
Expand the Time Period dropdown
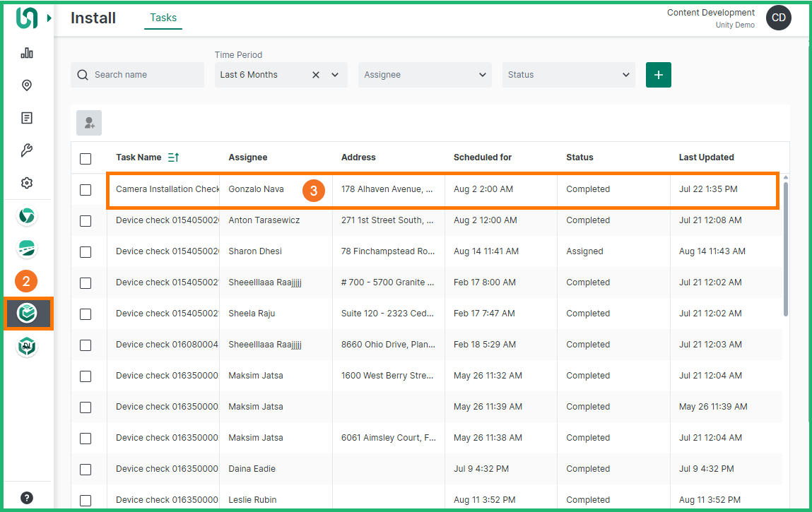[x=335, y=75]
